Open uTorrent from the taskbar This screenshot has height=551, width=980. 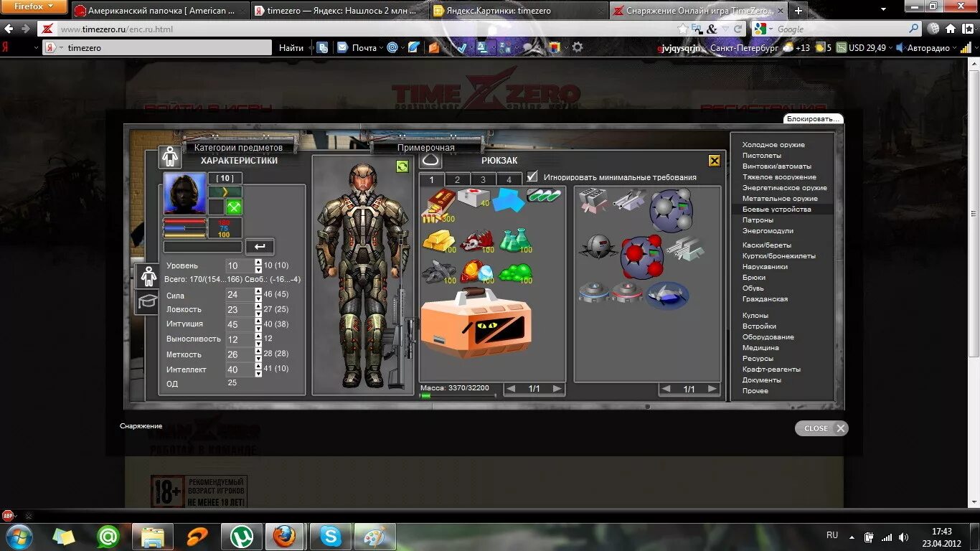[241, 536]
